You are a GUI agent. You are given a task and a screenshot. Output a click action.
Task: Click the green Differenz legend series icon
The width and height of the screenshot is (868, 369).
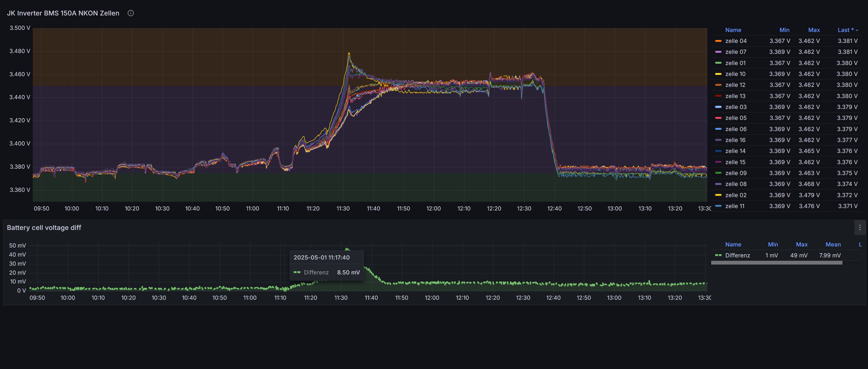[x=718, y=255]
